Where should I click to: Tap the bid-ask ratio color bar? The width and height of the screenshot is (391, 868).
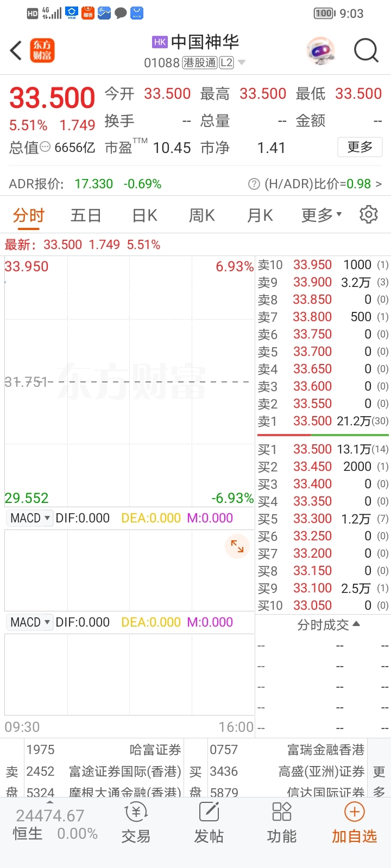[x=323, y=435]
